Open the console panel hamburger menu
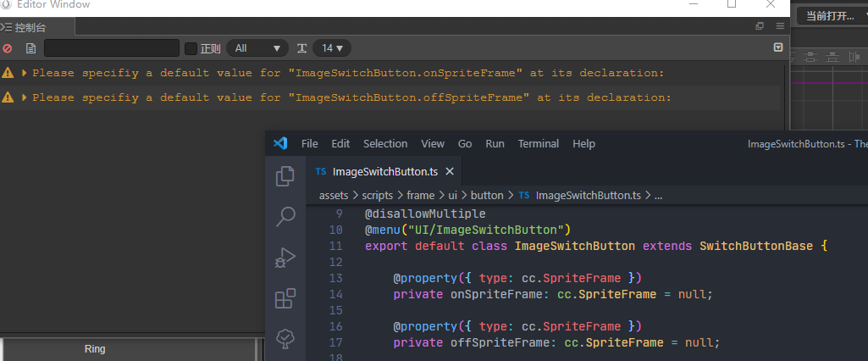 pos(779,26)
